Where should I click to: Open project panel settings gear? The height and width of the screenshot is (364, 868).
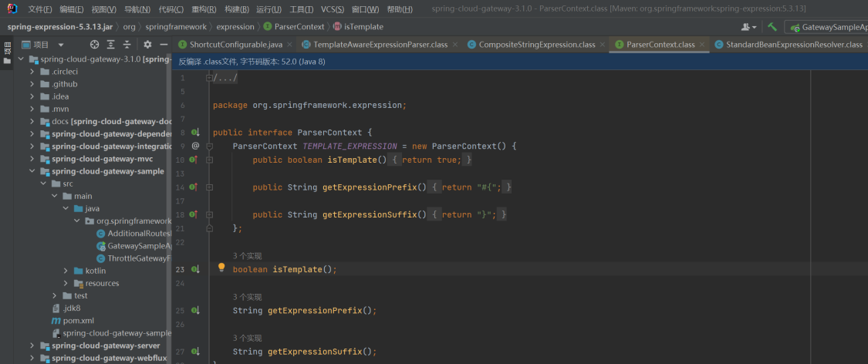(x=147, y=45)
